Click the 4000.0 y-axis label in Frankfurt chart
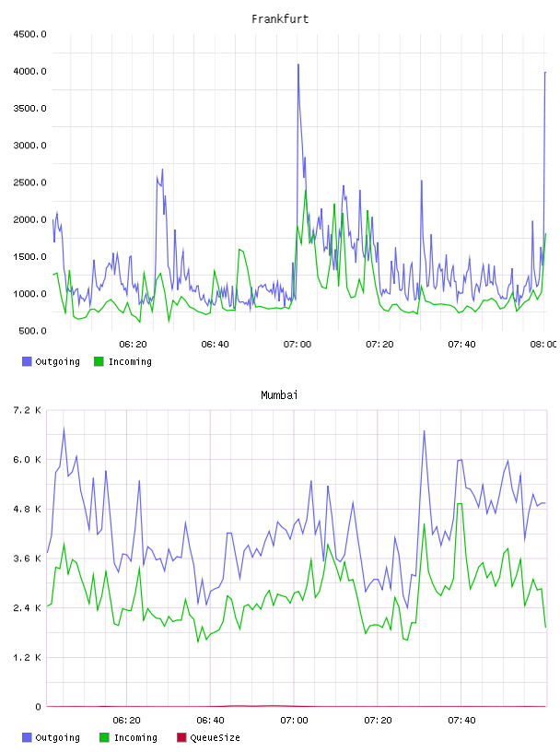 [29, 72]
